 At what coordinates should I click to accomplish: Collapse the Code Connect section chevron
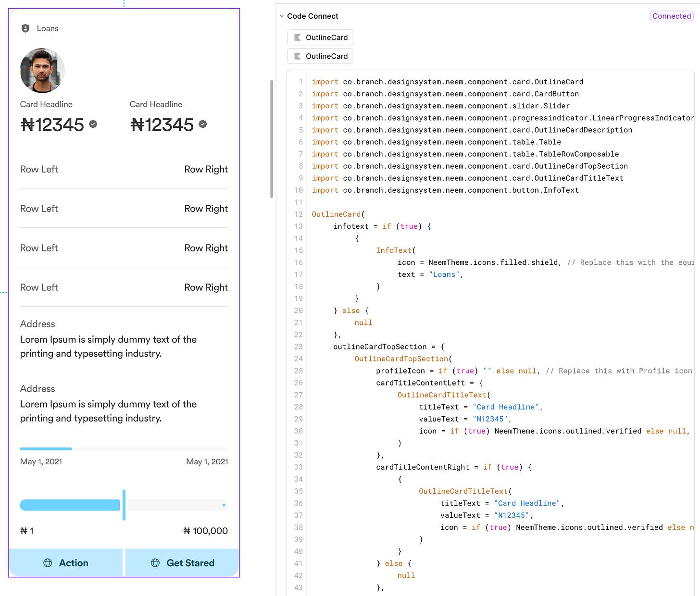pyautogui.click(x=282, y=16)
